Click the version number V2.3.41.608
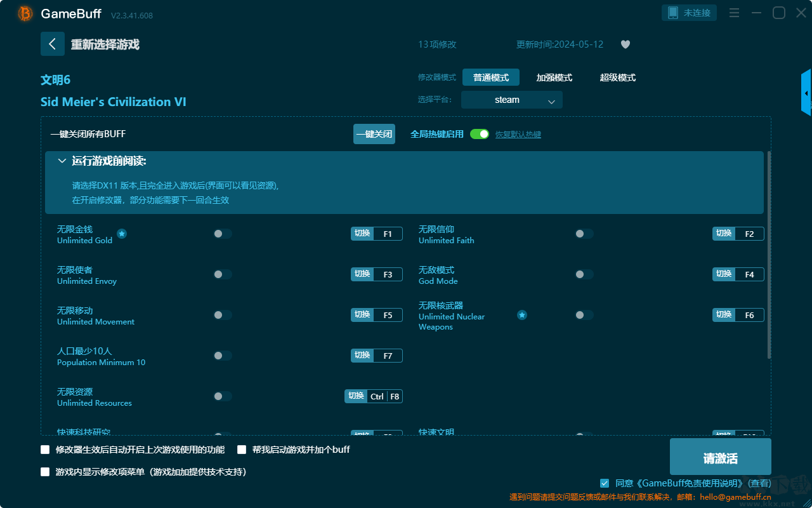 click(132, 15)
